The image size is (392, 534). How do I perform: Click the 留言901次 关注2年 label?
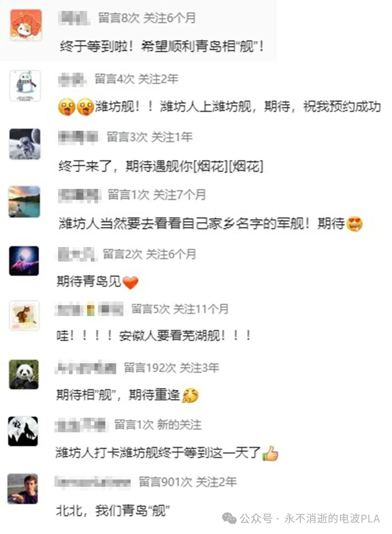tap(188, 482)
